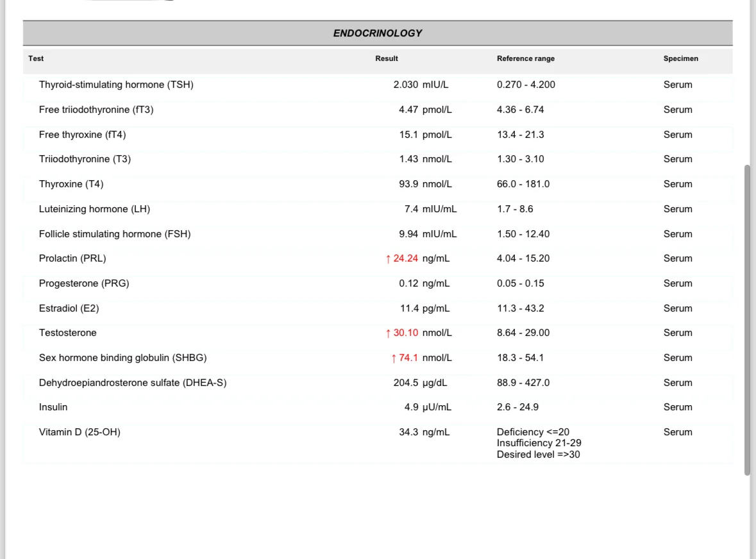
Task: Click the "Desired level =>30" text
Action: point(539,455)
